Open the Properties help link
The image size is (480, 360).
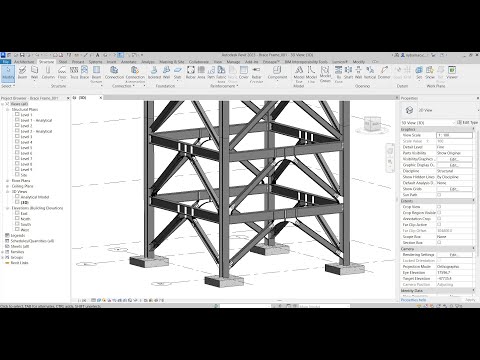click(413, 300)
